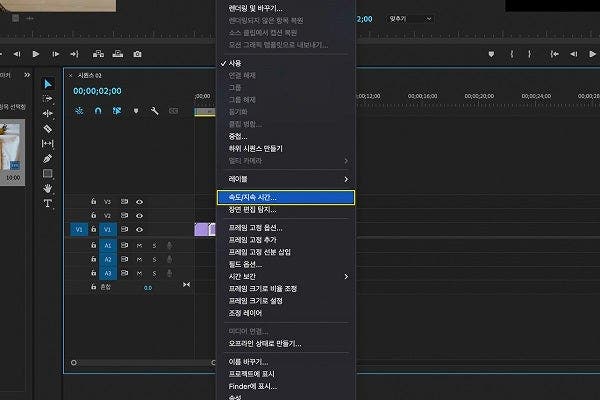Toggle V2 track output eye
Screen dimensions: 600x400
139,216
